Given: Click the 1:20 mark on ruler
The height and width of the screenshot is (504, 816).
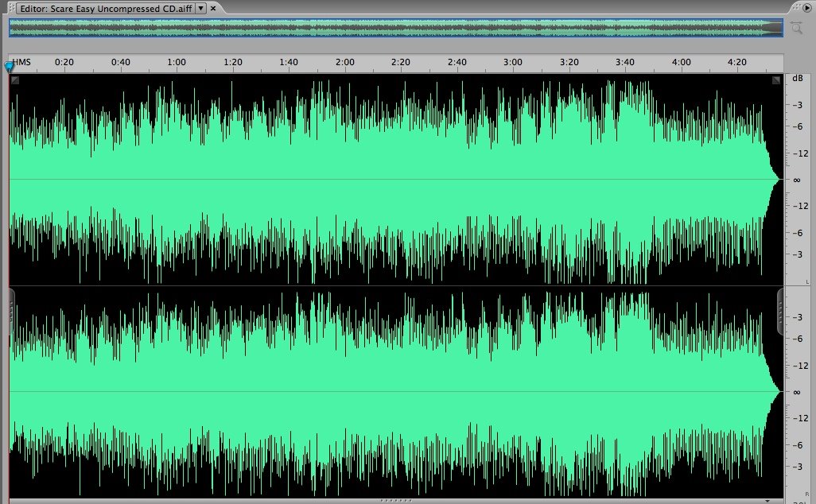Looking at the screenshot, I should click(232, 62).
